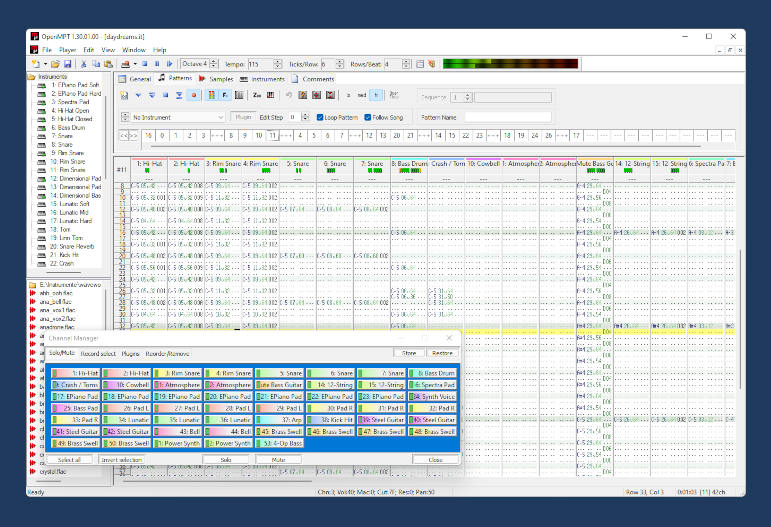This screenshot has width=771, height=527.
Task: Toggle 53: 4-Op Bass channel button
Action: pos(279,443)
